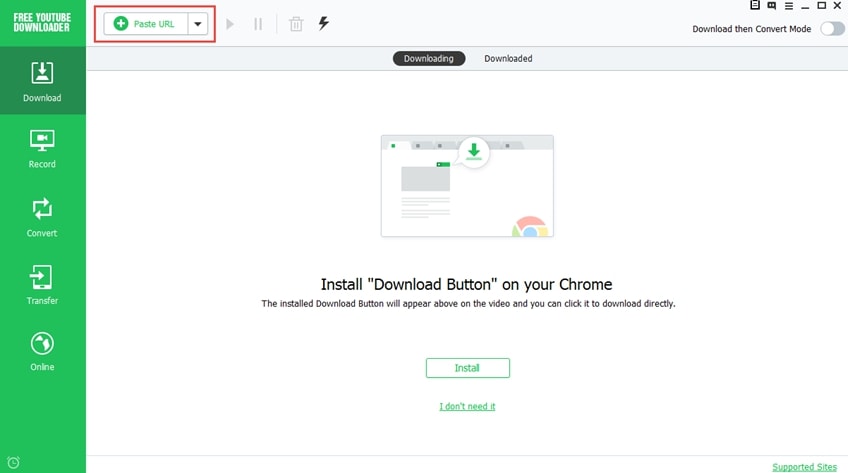Image resolution: width=848 pixels, height=473 pixels.
Task: Open the Record section in sidebar
Action: 42,149
